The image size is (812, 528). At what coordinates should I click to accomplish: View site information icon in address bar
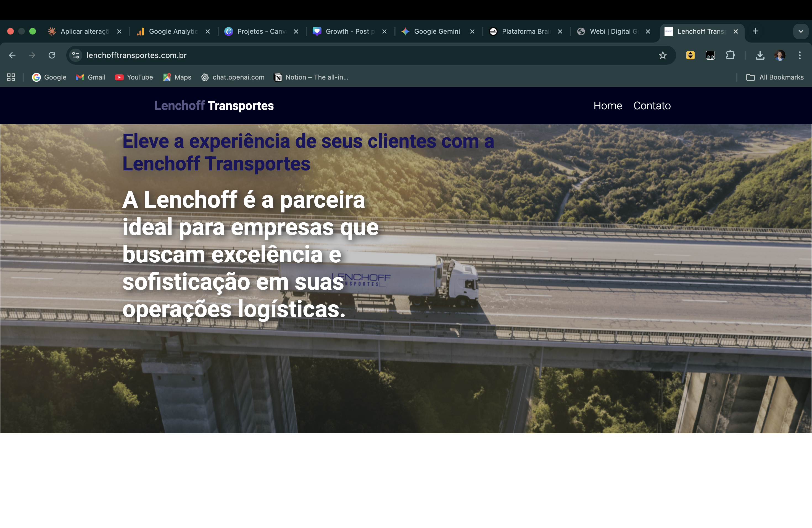click(76, 55)
